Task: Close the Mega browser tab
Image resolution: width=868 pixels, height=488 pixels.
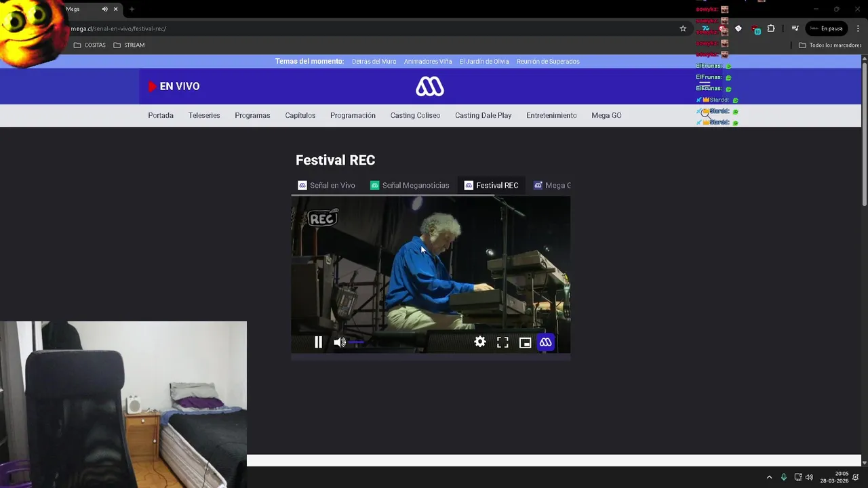Action: [115, 9]
